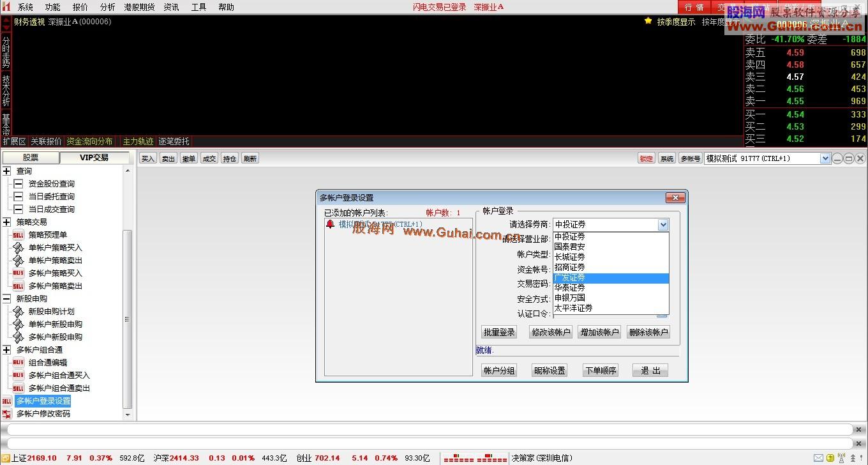This screenshot has height=465, width=868.
Task: Switch to the VIP交易 tab
Action: tap(94, 158)
